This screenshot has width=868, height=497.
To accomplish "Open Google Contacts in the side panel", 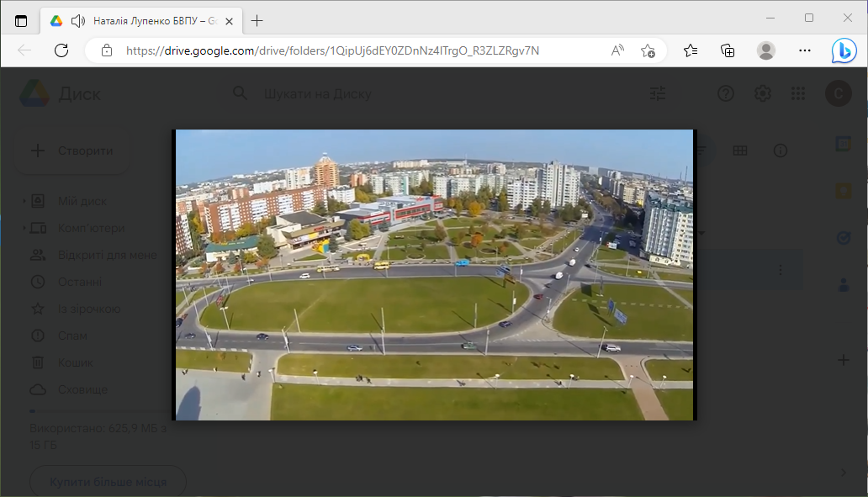I will tap(843, 285).
